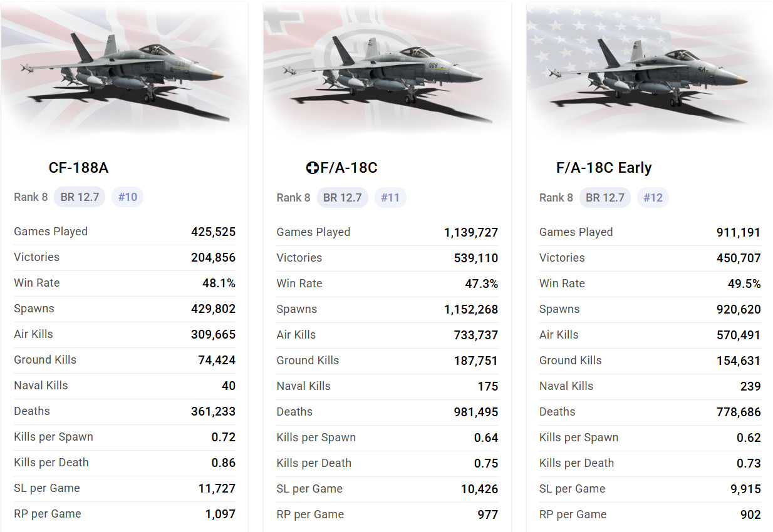Click Rank 8 label under F/A-18C Early
The height and width of the screenshot is (532, 773).
point(556,198)
